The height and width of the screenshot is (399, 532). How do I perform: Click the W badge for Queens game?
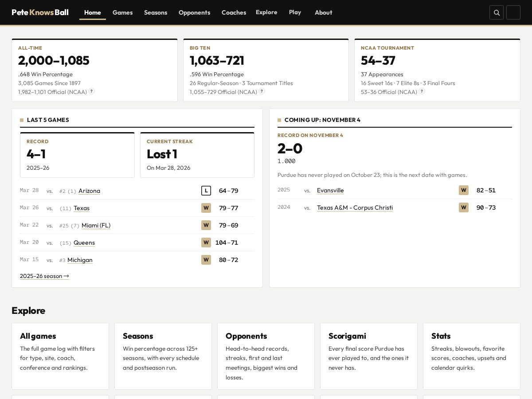(x=206, y=243)
